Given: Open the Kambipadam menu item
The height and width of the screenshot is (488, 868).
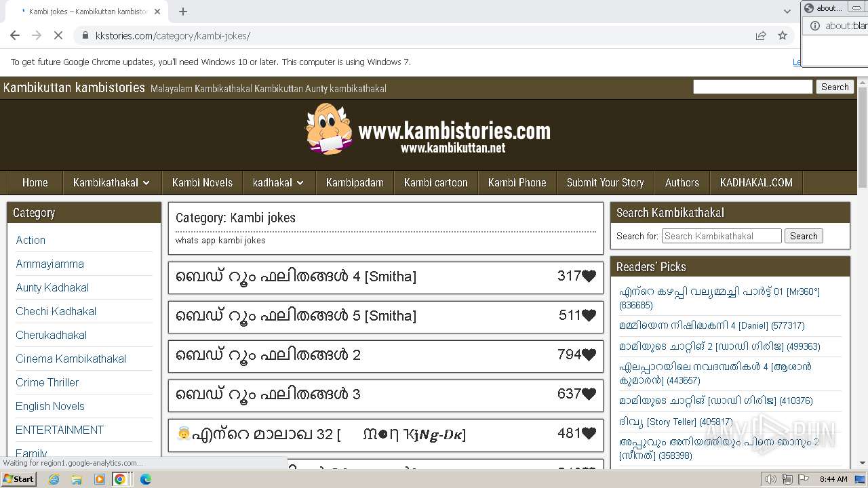Looking at the screenshot, I should click(x=355, y=182).
